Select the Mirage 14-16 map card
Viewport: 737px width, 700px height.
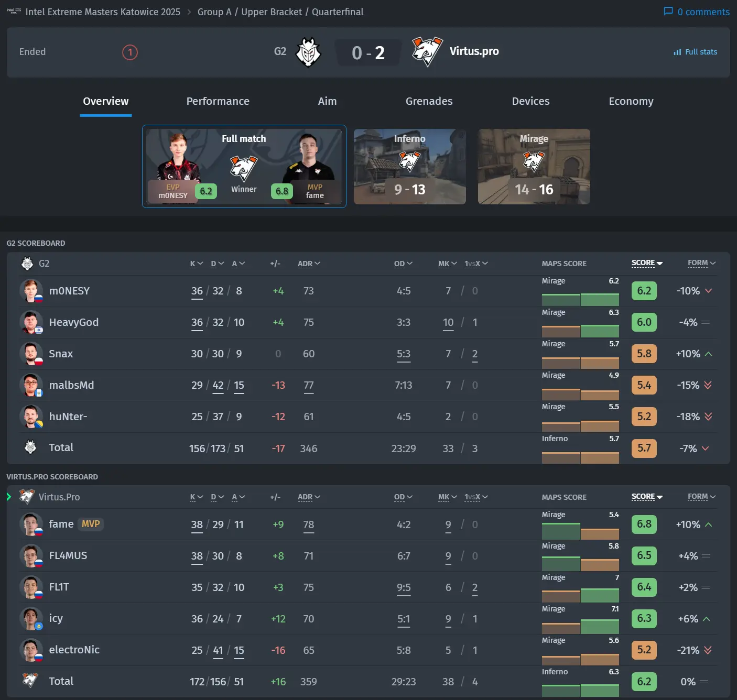tap(534, 167)
